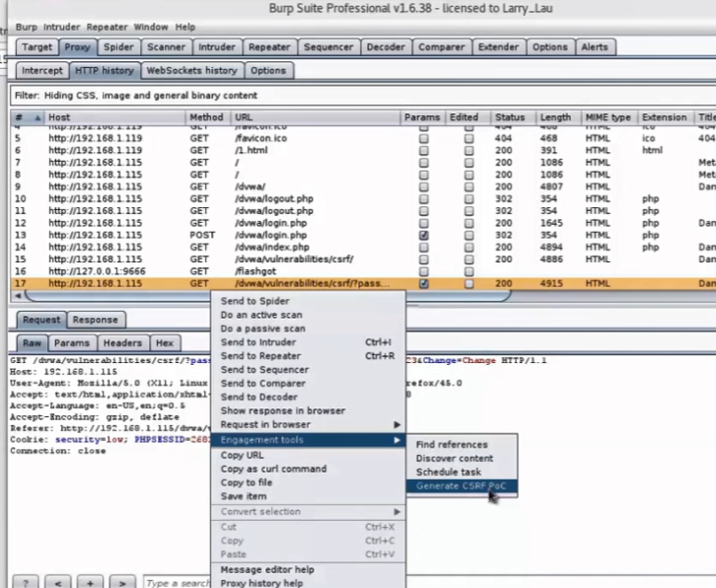Open the Intruder menu in menu bar

[x=62, y=27]
